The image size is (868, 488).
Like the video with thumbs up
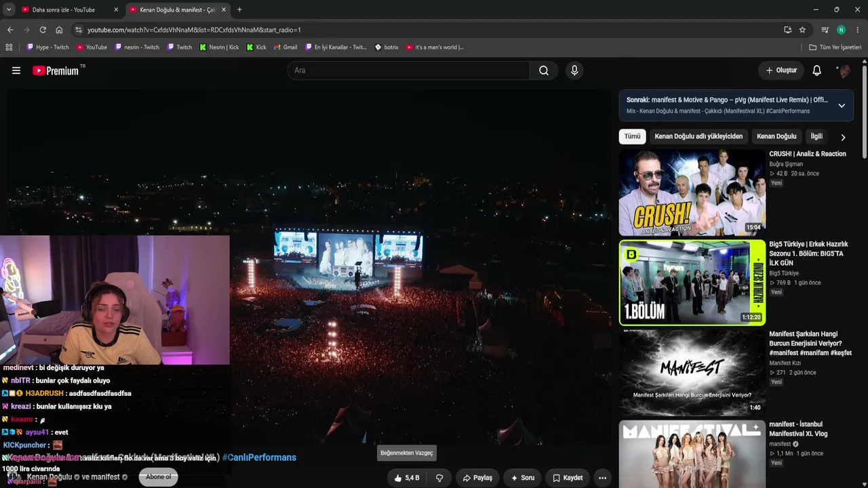point(407,478)
